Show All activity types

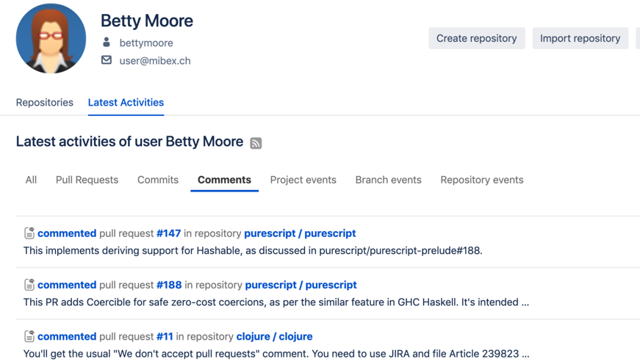[31, 180]
